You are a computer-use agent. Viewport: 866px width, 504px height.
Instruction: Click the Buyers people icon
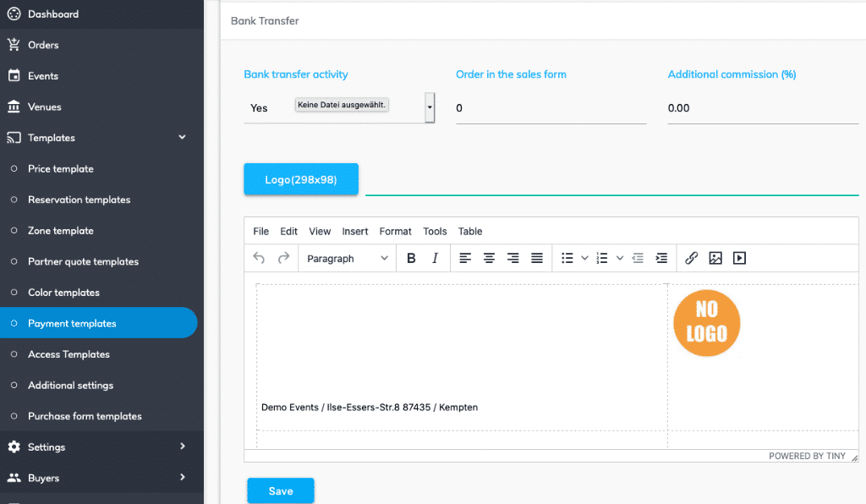point(14,478)
